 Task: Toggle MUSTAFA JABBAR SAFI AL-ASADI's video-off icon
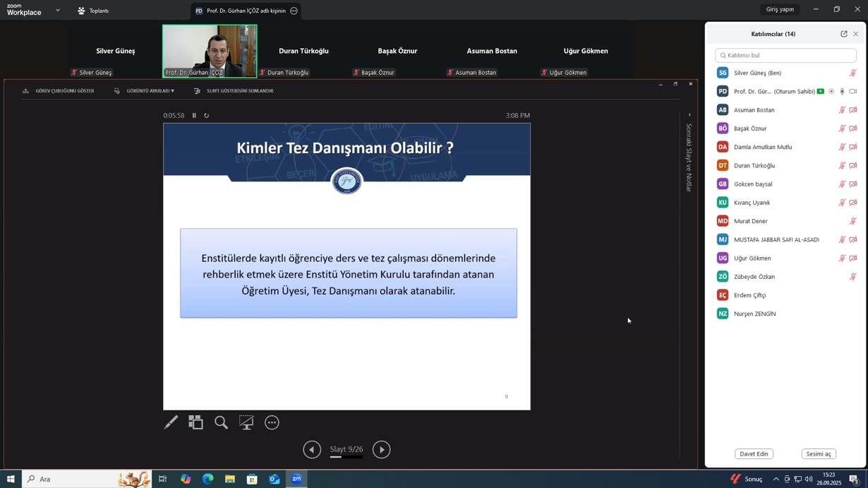tap(853, 240)
